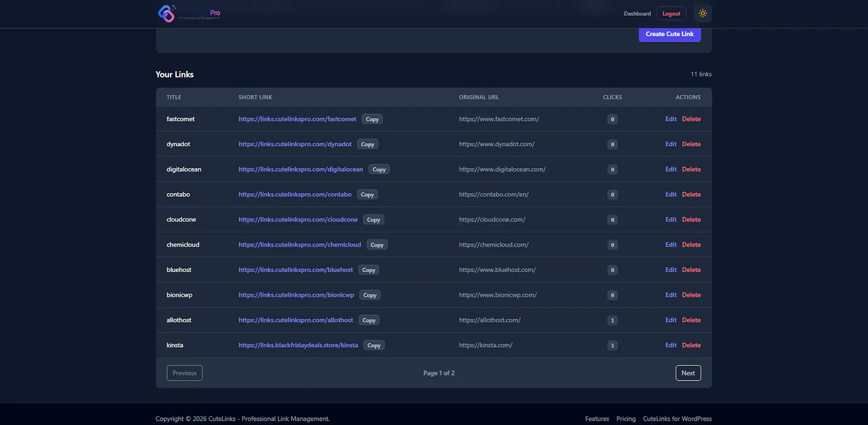Screen dimensions: 868x425
Task: Go to the Next page of links
Action: [688, 373]
